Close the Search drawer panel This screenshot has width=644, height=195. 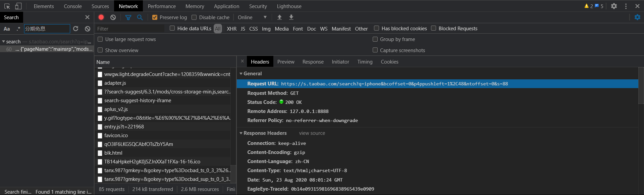click(x=87, y=17)
